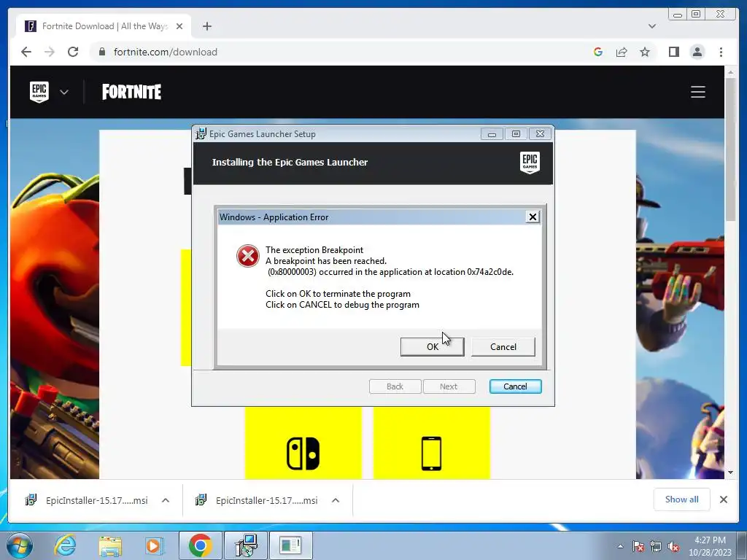Open a new Chrome tab
Screen dimensions: 747x560
point(206,26)
